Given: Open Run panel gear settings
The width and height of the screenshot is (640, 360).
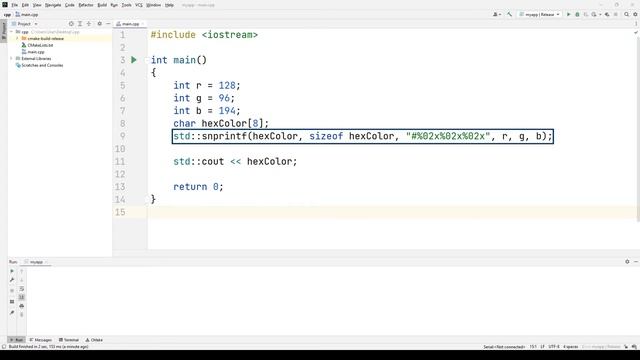Looking at the screenshot, I should (627, 262).
